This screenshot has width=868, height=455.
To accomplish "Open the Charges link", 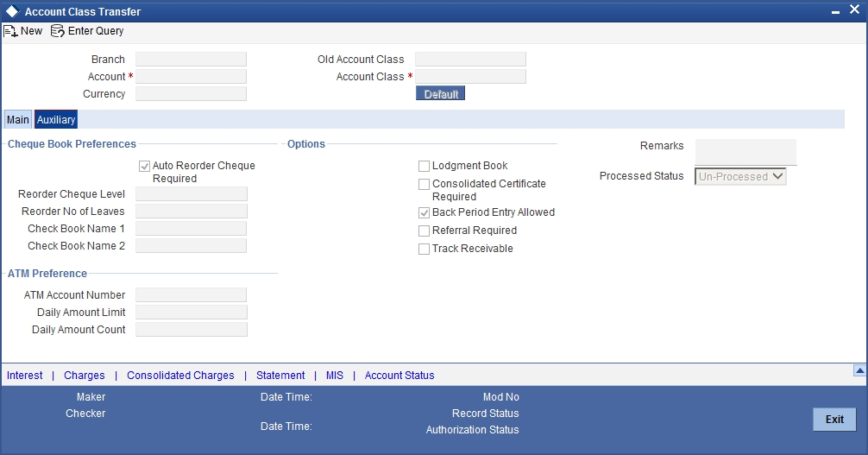I will [x=85, y=376].
